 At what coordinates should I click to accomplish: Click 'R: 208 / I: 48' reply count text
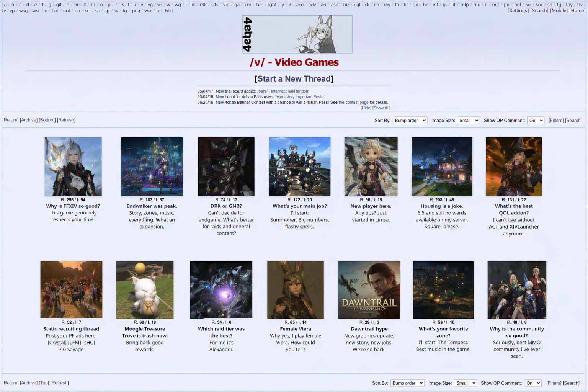[x=442, y=200]
